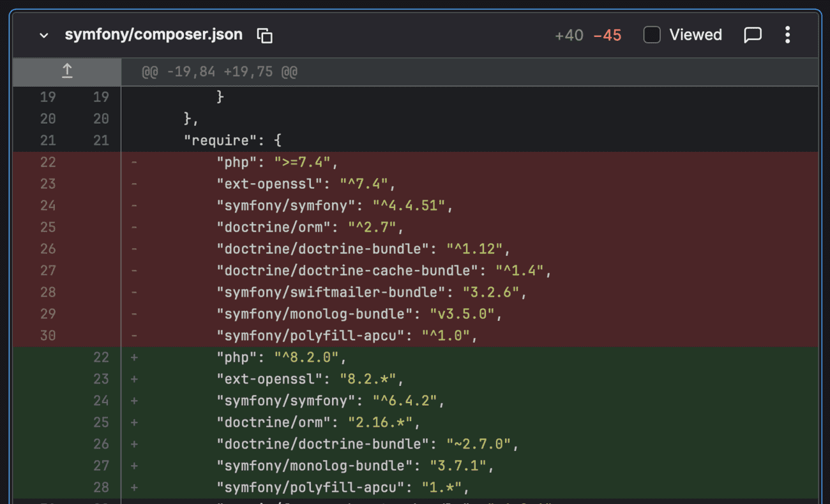Expand hidden lines using the up-arrow icon
Viewport: 830px width, 504px height.
66,71
